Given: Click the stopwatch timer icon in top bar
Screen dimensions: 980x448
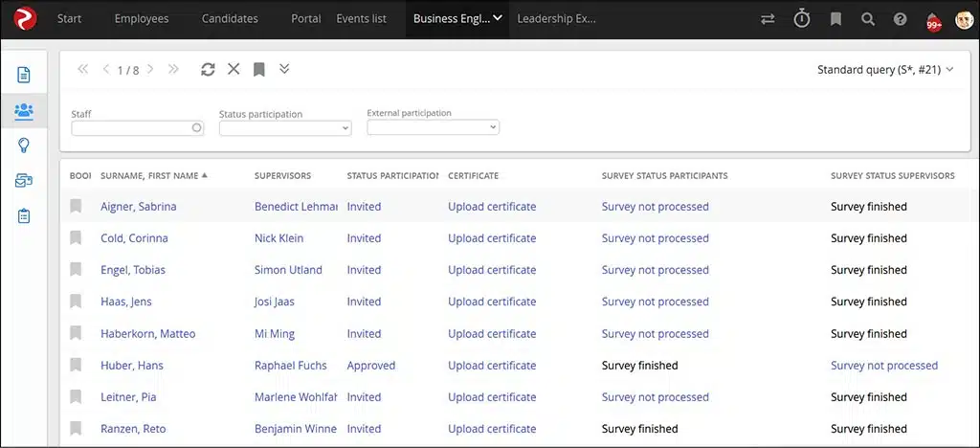Looking at the screenshot, I should 802,19.
